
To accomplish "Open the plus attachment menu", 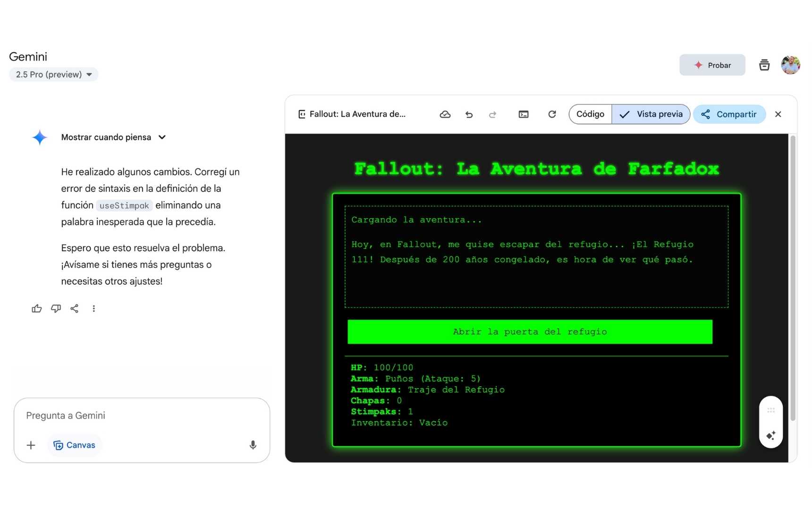I will pyautogui.click(x=31, y=445).
